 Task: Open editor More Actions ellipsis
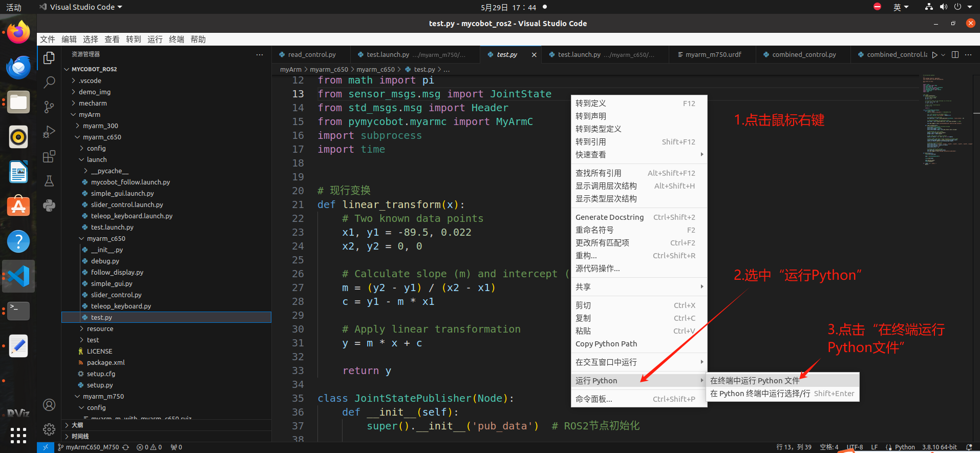pyautogui.click(x=968, y=54)
